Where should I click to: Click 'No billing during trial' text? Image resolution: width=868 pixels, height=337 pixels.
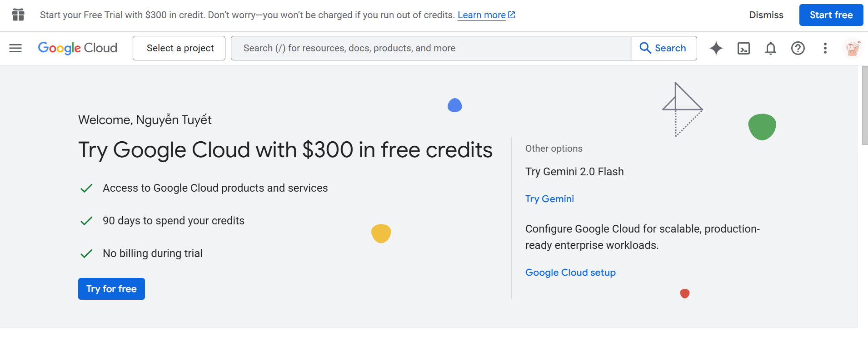153,253
